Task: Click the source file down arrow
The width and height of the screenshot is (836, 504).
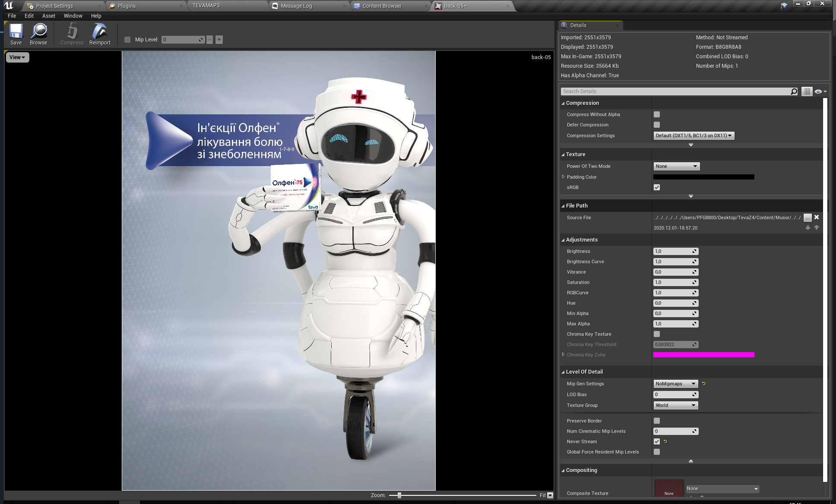Action: (808, 228)
